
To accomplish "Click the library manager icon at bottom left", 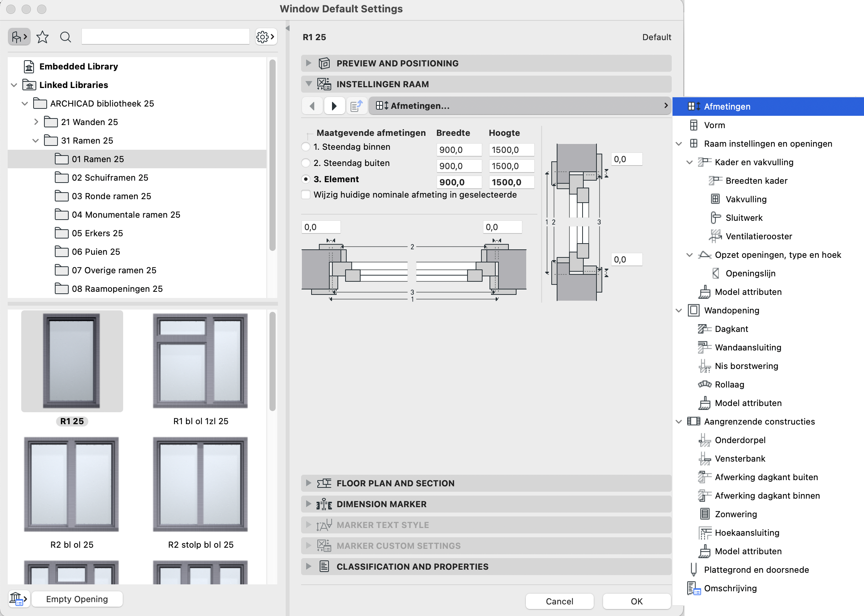I will [19, 599].
